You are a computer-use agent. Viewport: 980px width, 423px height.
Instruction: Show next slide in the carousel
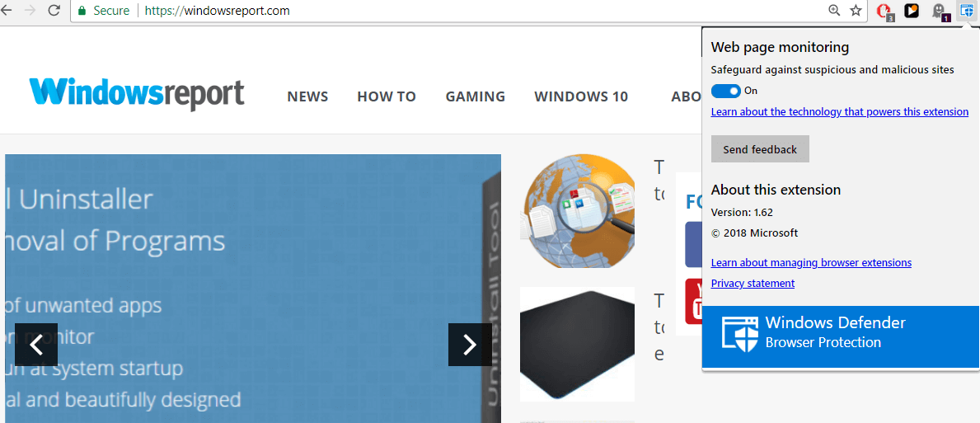(x=469, y=345)
